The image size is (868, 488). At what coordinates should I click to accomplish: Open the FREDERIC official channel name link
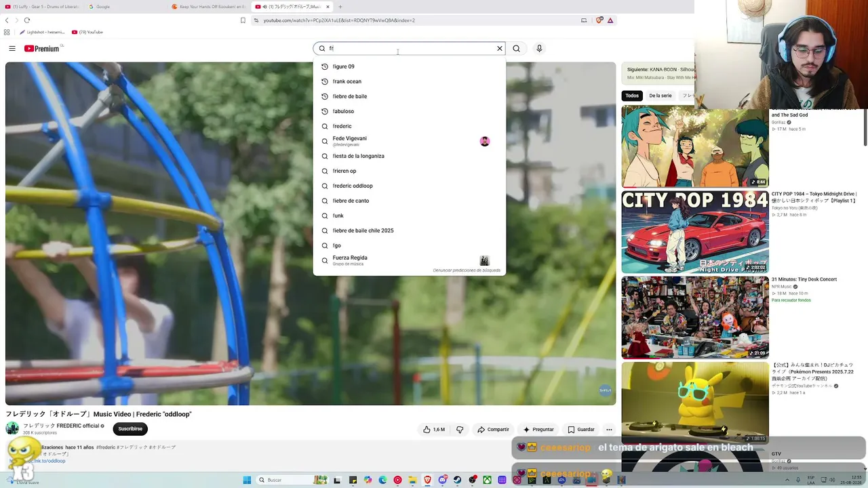pos(62,426)
